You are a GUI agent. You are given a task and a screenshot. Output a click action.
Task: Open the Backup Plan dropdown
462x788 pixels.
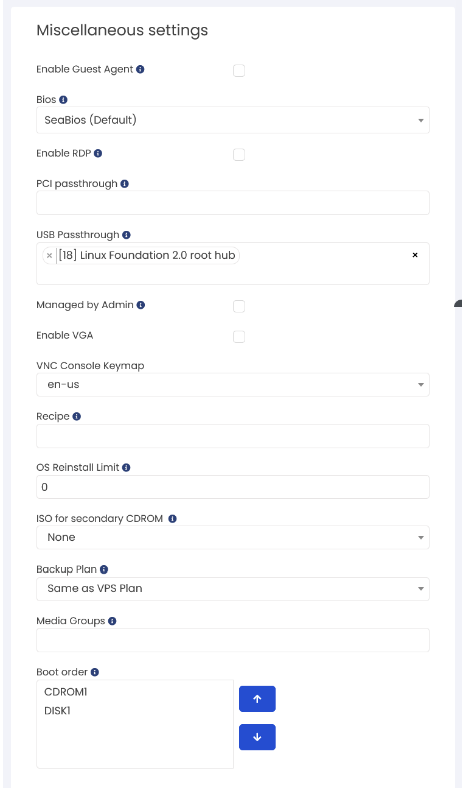click(x=233, y=588)
